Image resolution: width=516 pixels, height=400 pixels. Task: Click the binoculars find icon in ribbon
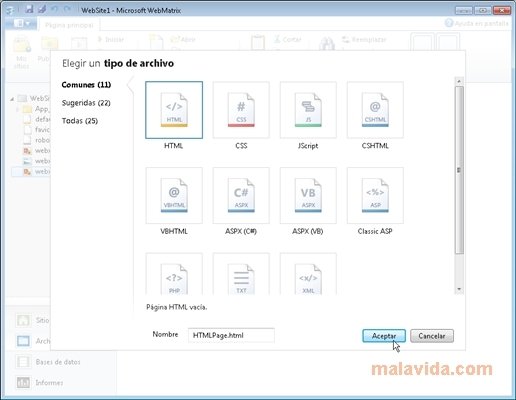click(327, 43)
